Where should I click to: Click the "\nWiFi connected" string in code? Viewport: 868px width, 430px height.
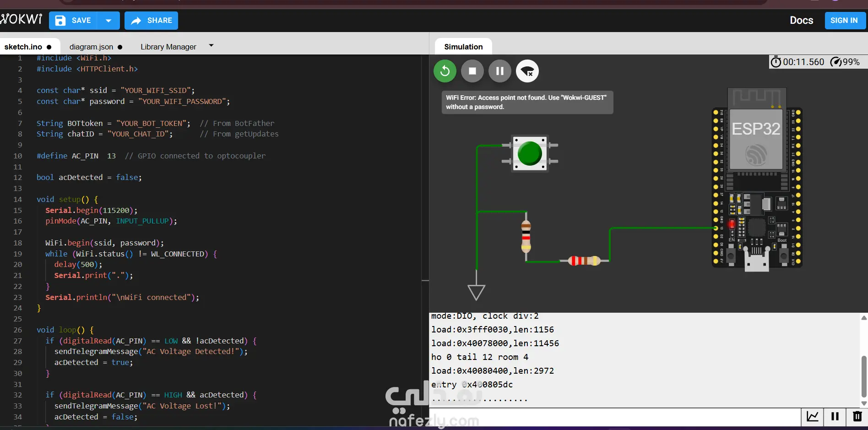tap(151, 297)
